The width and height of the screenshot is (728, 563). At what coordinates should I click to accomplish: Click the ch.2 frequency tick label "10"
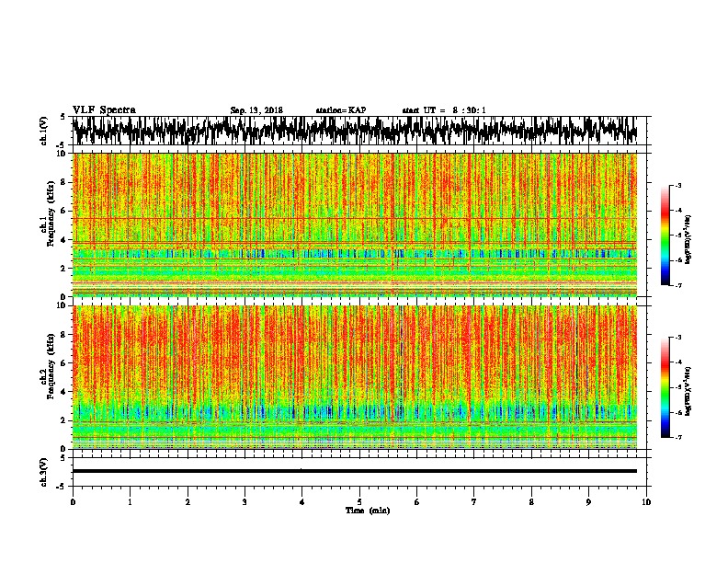click(x=63, y=305)
